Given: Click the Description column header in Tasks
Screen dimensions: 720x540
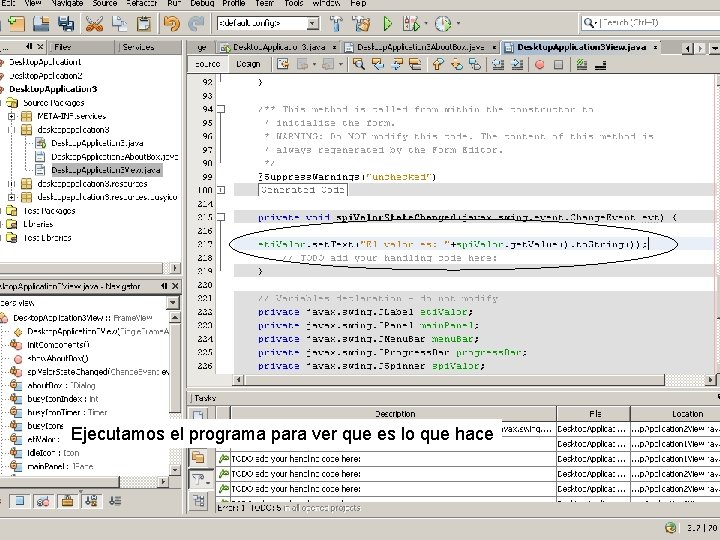Looking at the screenshot, I should click(395, 413).
